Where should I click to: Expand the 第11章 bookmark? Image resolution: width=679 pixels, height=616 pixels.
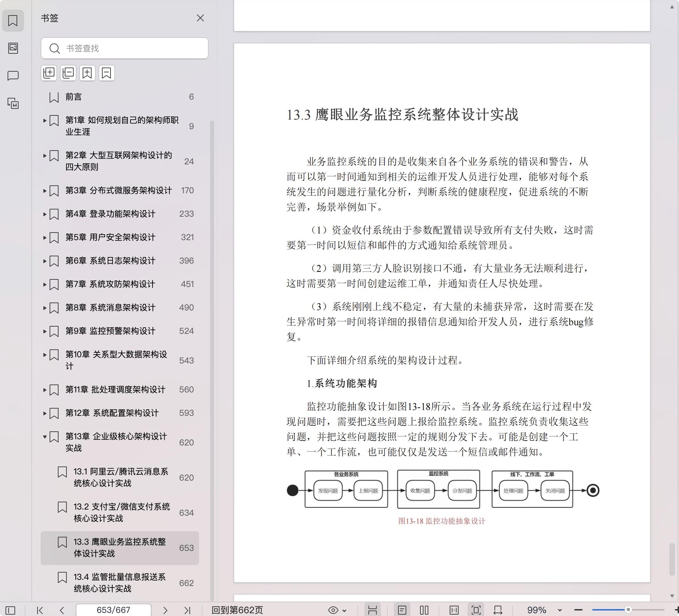pyautogui.click(x=45, y=390)
